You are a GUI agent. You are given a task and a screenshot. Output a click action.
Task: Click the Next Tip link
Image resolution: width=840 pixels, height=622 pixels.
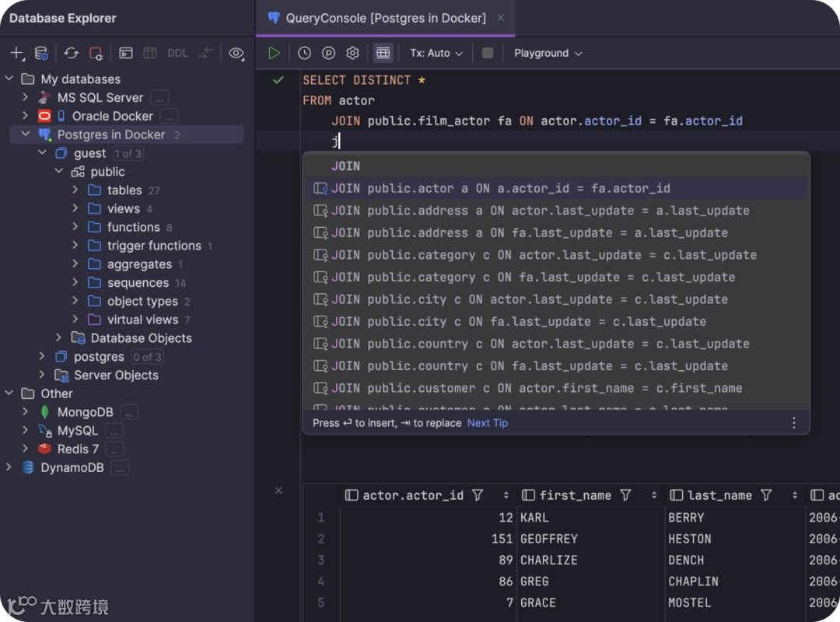pos(487,423)
